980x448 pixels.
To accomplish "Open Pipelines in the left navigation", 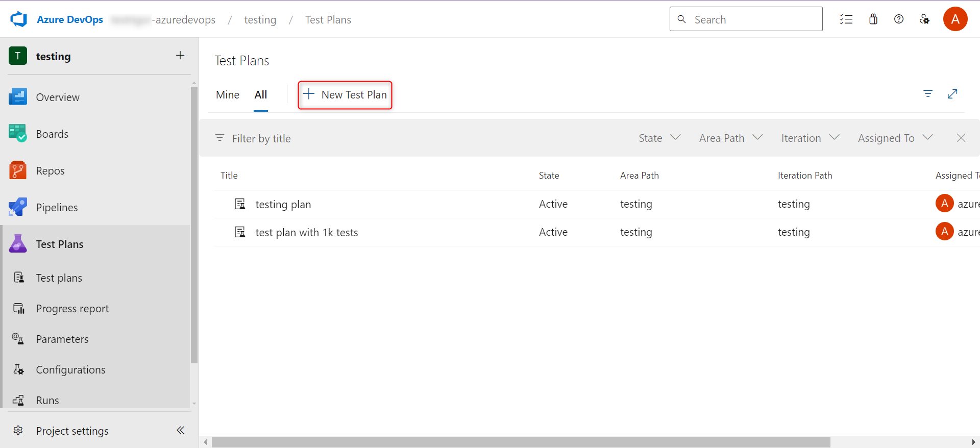I will [57, 208].
